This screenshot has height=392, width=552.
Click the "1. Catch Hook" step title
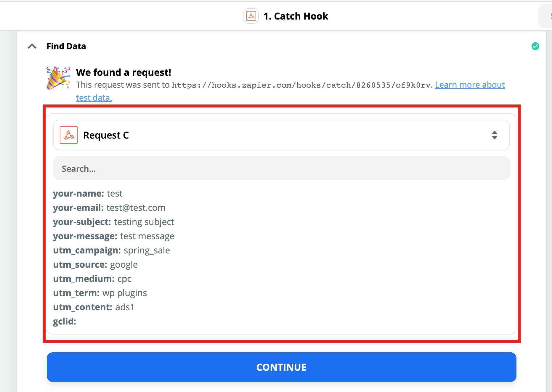[296, 16]
